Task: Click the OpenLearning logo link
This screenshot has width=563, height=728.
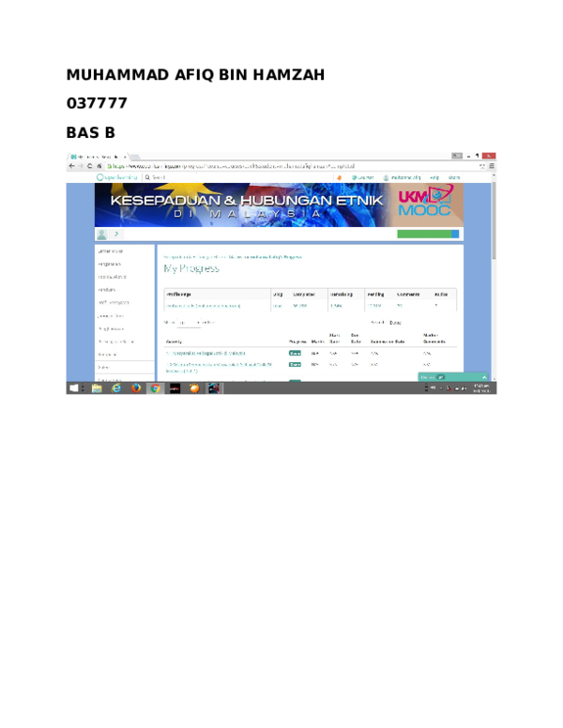Action: click(x=117, y=177)
